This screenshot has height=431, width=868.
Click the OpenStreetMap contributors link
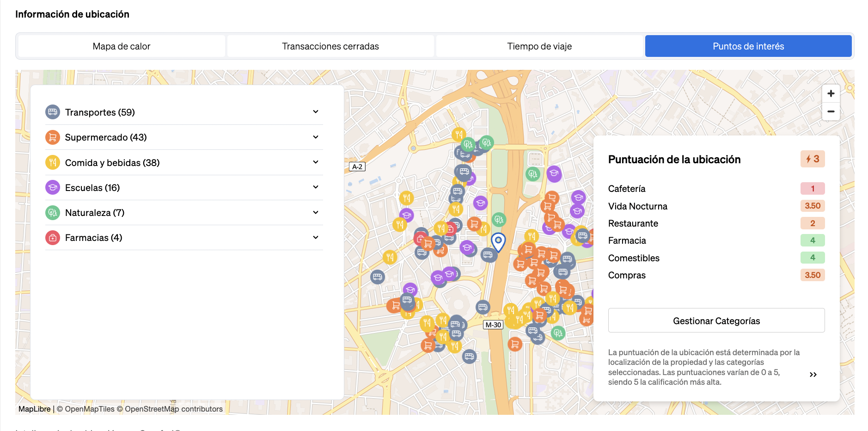170,409
